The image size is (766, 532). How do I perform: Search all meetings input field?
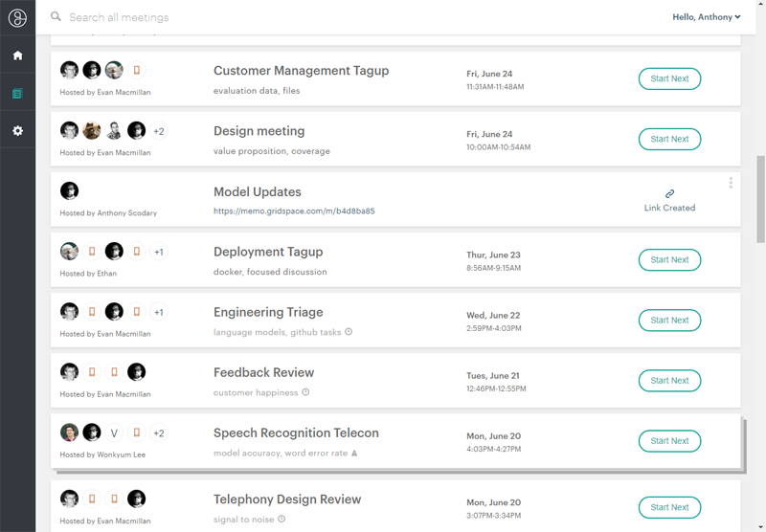click(119, 17)
